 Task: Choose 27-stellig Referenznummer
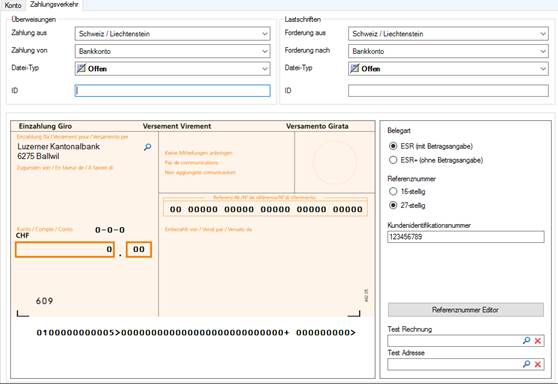(x=393, y=205)
